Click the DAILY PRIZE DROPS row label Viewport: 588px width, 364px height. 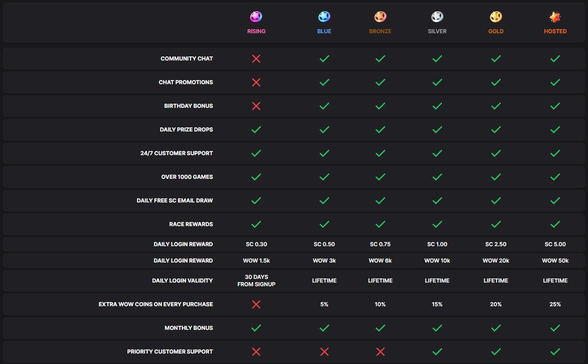[187, 130]
